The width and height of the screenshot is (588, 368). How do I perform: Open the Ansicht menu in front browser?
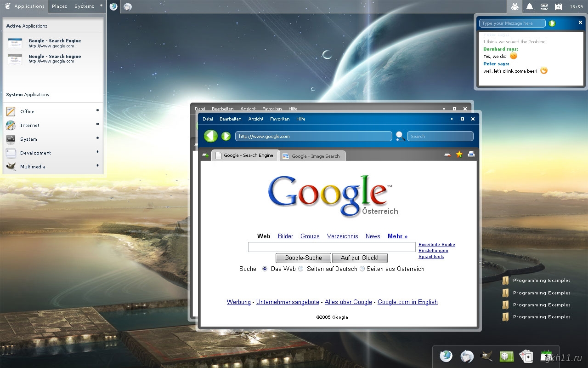coord(256,119)
